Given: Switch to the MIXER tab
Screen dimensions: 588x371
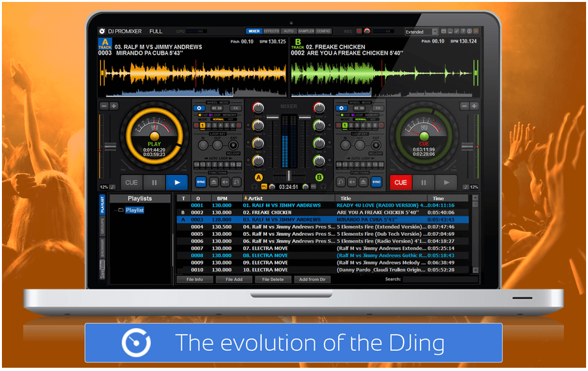Looking at the screenshot, I should [254, 31].
